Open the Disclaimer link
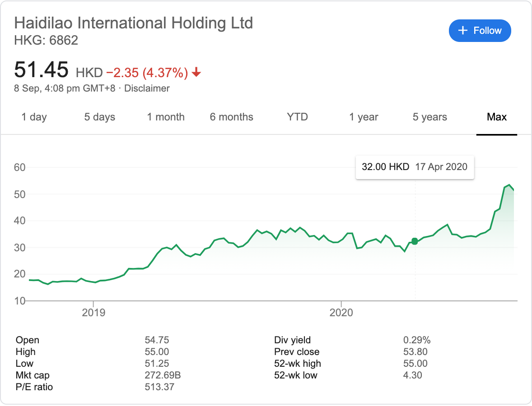The height and width of the screenshot is (406, 532). pyautogui.click(x=147, y=88)
